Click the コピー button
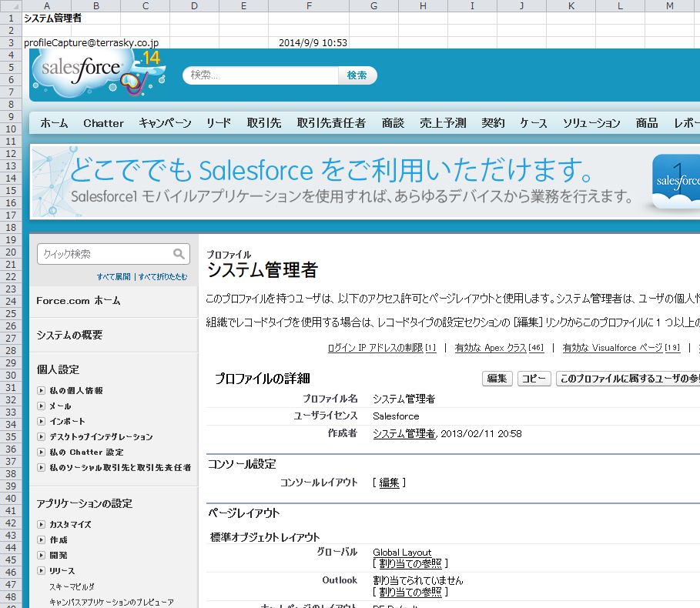 click(x=534, y=379)
